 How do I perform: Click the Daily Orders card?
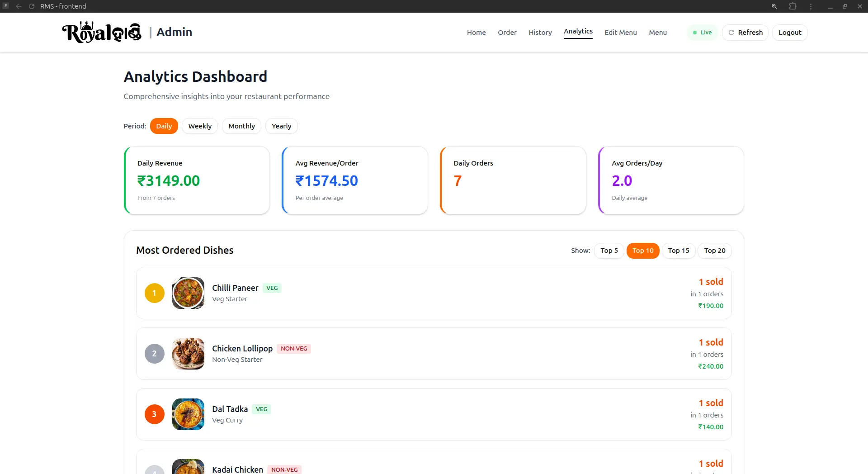(x=513, y=180)
